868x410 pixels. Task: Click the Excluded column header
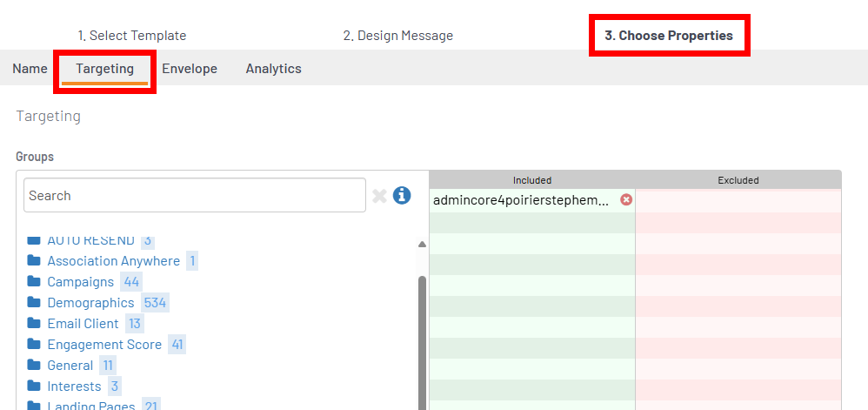[738, 180]
